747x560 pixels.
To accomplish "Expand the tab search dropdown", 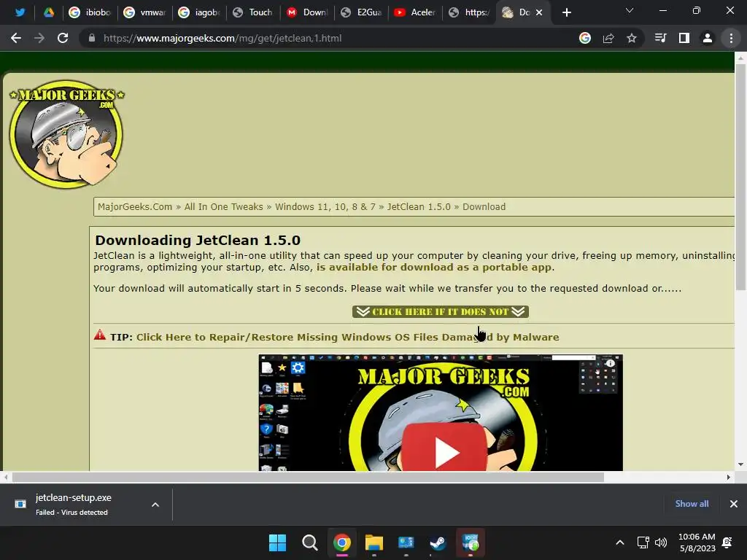I will tap(630, 10).
